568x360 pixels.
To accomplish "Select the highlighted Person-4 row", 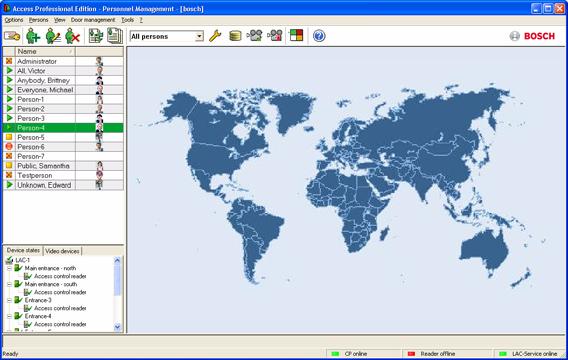I will tap(63, 127).
